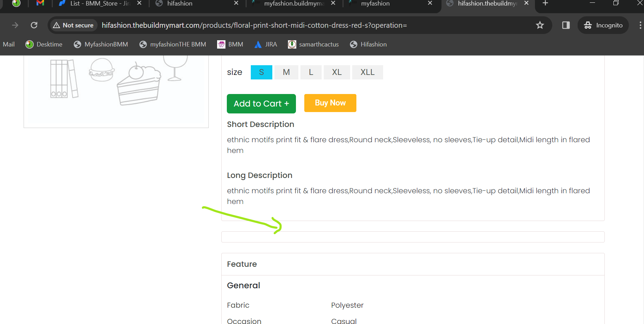Bookmark this page with the star icon
This screenshot has height=324, width=644.
coord(540,25)
